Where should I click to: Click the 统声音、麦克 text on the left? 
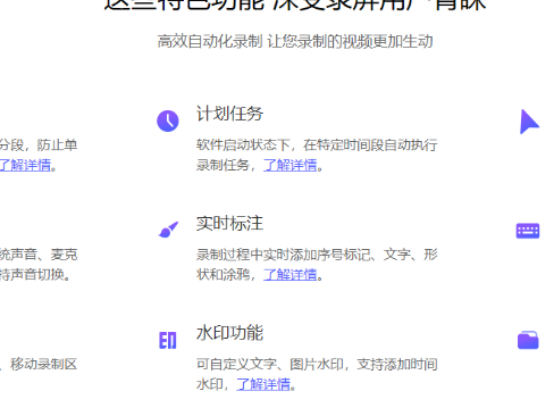coord(39,254)
